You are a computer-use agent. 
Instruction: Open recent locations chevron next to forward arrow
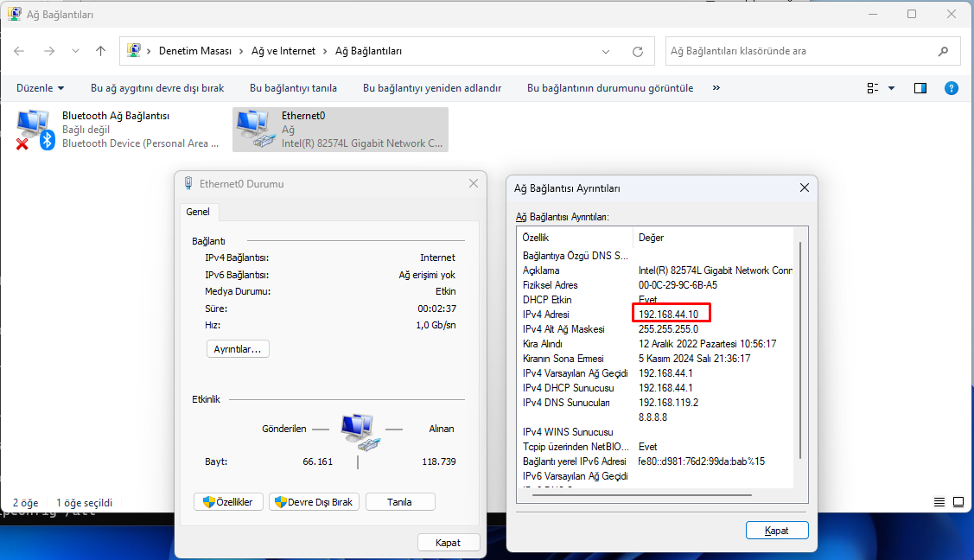point(75,51)
